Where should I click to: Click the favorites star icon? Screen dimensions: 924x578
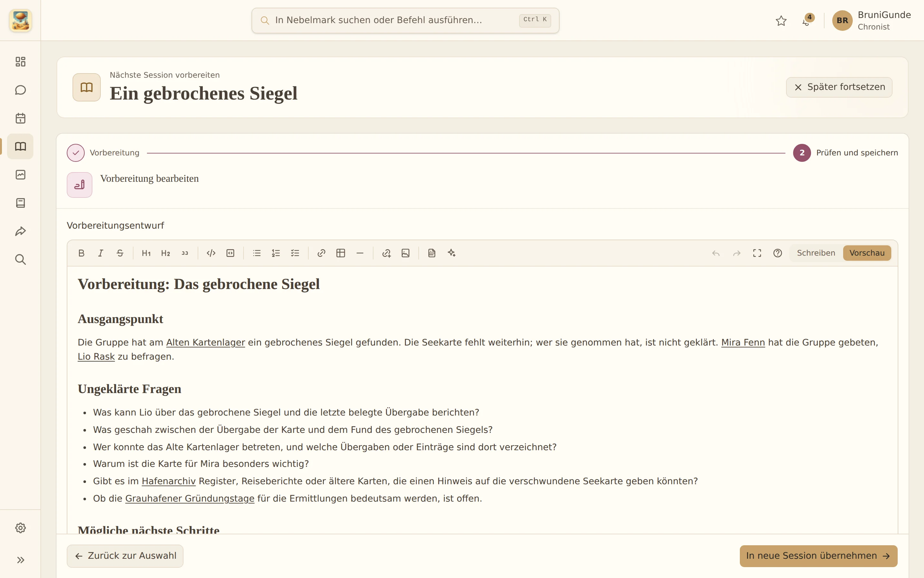(781, 21)
